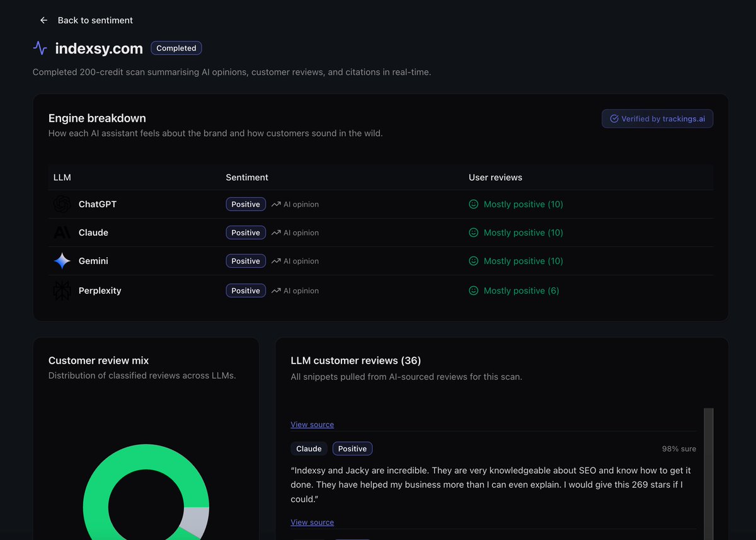
Task: Click the back arrow near Back to sentiment
Action: pos(43,20)
